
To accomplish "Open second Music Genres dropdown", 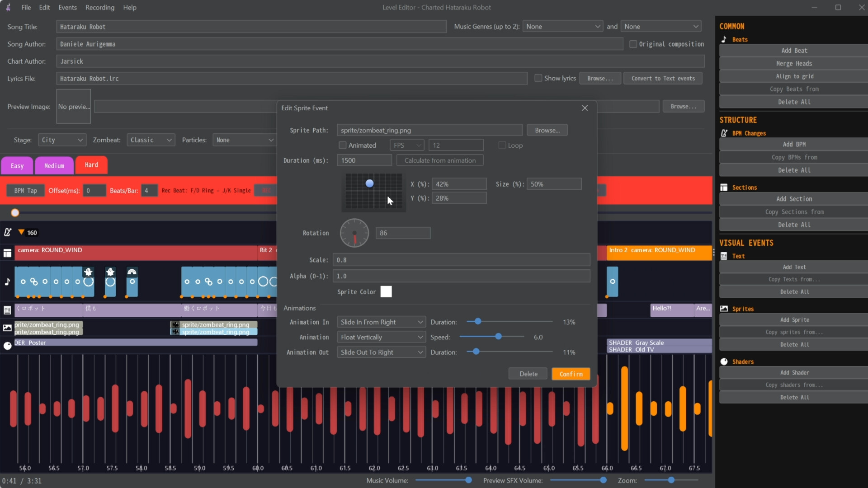I will tap(660, 27).
